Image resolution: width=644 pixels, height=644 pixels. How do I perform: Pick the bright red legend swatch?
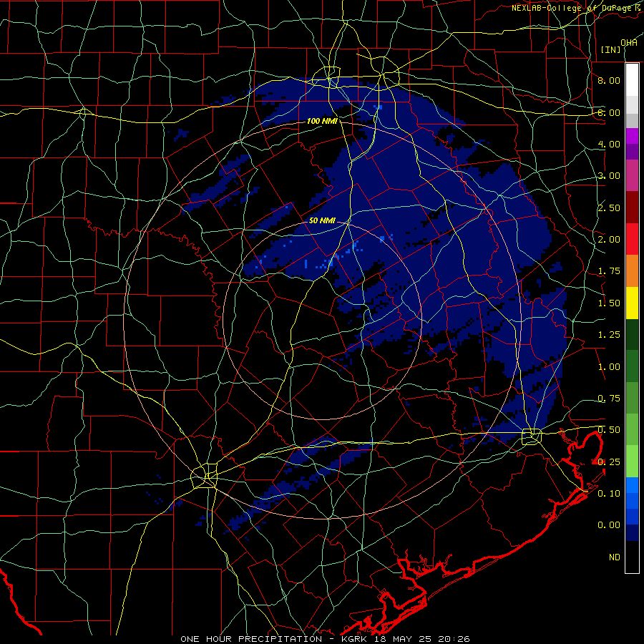[632, 240]
